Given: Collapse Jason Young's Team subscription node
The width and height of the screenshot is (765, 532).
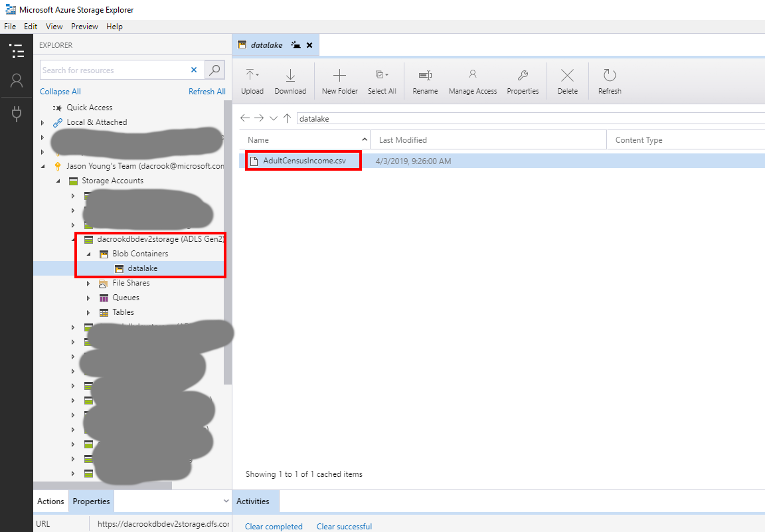Looking at the screenshot, I should coord(42,167).
